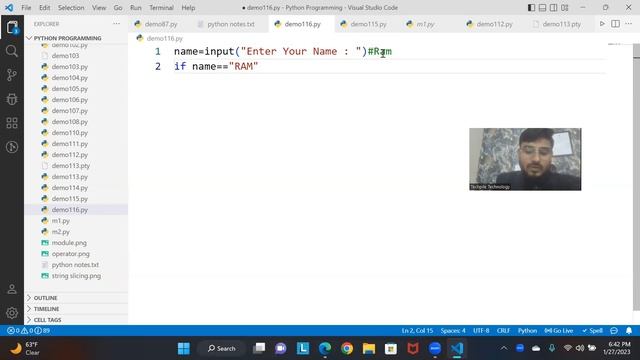Image resolution: width=640 pixels, height=360 pixels.
Task: Collapse the PYTHON PROGRAMMING folder section
Action: (x=67, y=38)
